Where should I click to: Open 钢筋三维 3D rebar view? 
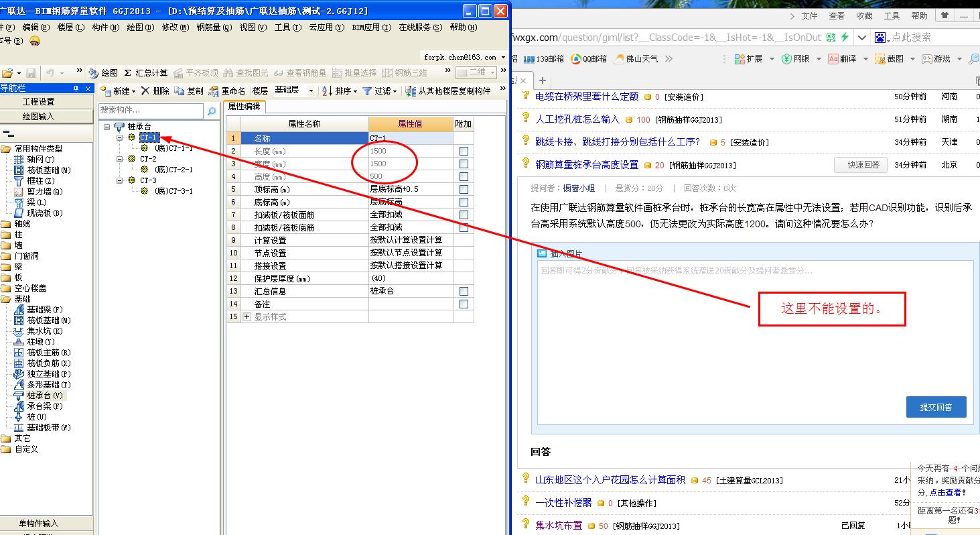click(405, 72)
